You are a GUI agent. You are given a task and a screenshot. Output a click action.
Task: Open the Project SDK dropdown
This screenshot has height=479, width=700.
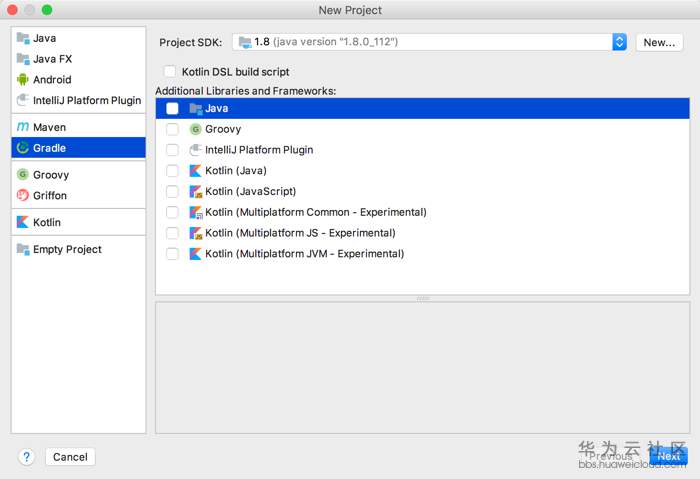coord(619,42)
